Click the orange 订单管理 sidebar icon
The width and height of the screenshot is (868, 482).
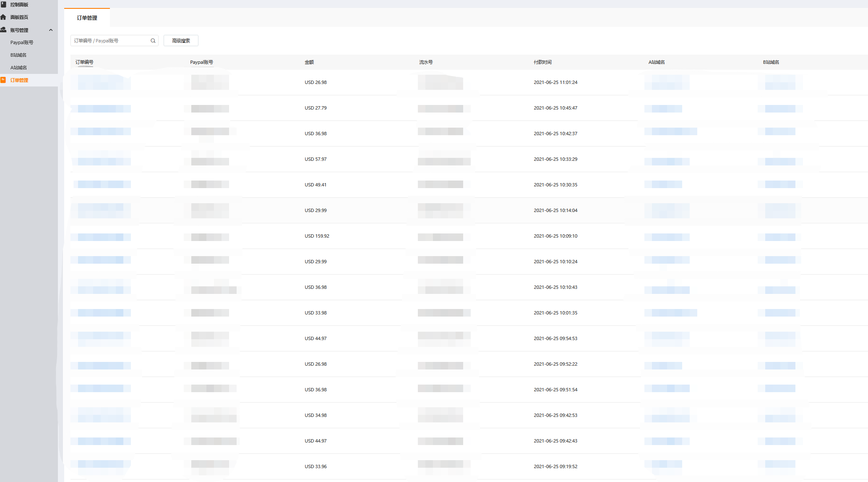pos(3,80)
